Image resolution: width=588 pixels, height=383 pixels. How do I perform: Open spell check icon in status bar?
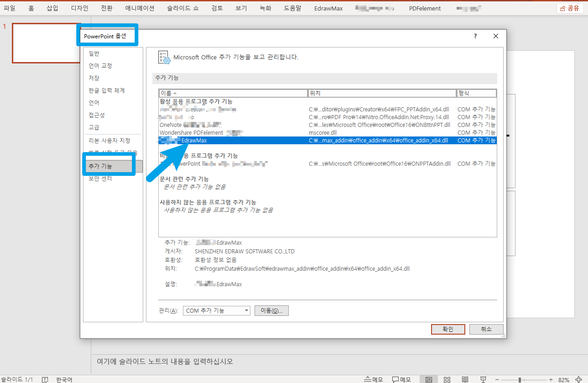[x=45, y=379]
